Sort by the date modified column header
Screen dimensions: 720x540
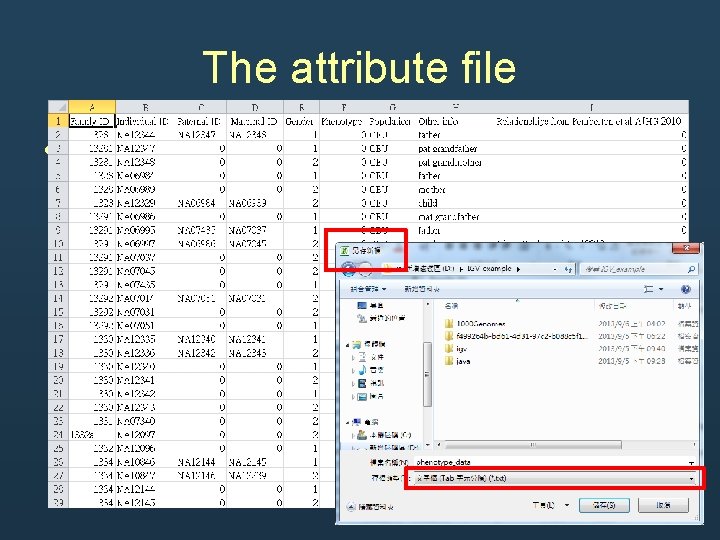click(612, 306)
